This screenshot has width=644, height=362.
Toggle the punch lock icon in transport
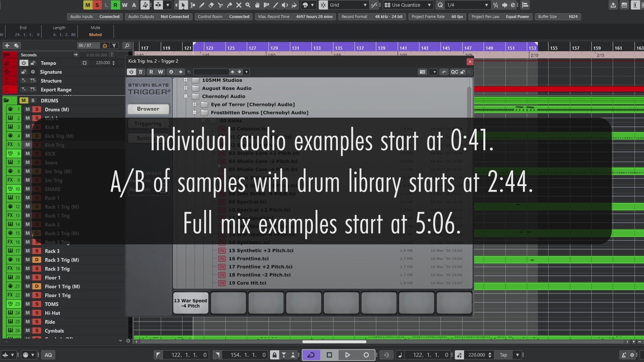[x=275, y=355]
